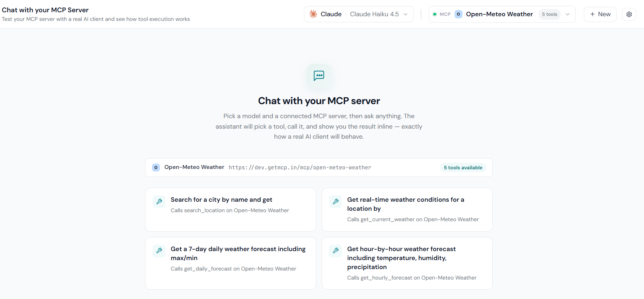Click the Open-Meteo Weather badge icon in header
The width and height of the screenshot is (644, 299).
click(x=458, y=14)
